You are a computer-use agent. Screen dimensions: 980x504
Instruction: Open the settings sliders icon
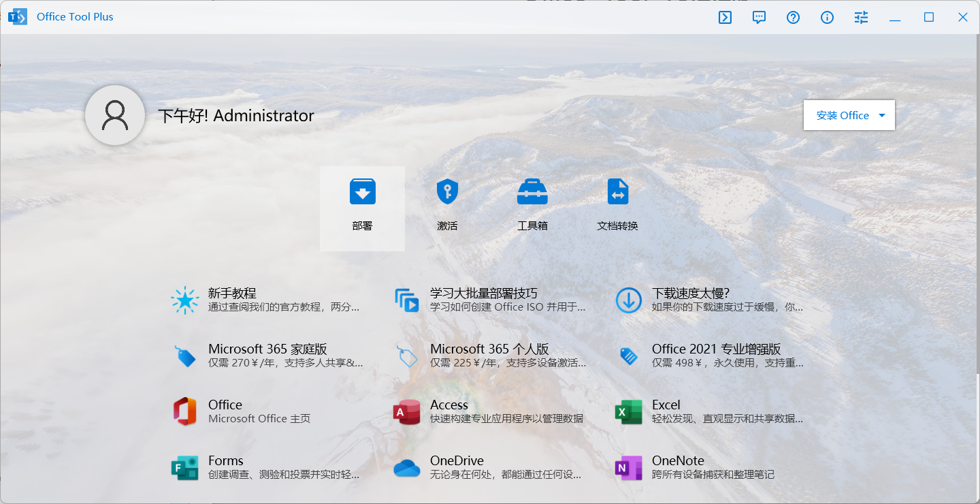pyautogui.click(x=861, y=18)
